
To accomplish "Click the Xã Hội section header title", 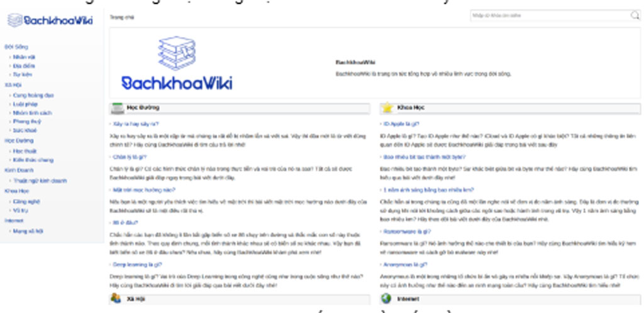I will [136, 299].
